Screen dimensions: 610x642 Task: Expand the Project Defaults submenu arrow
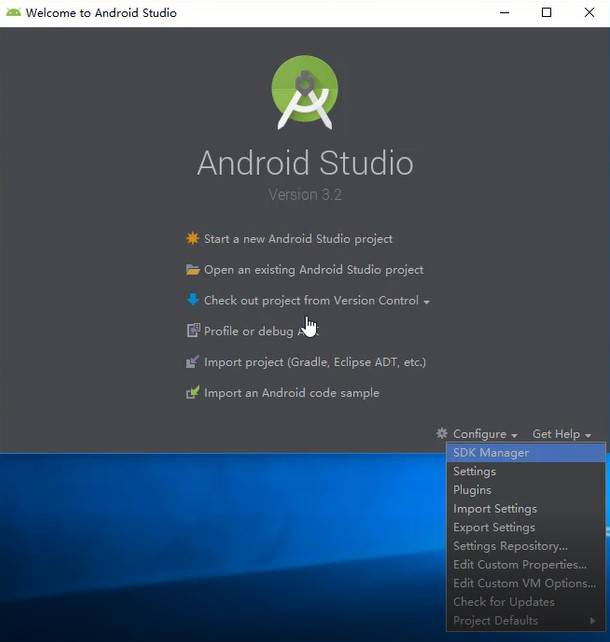click(x=592, y=621)
